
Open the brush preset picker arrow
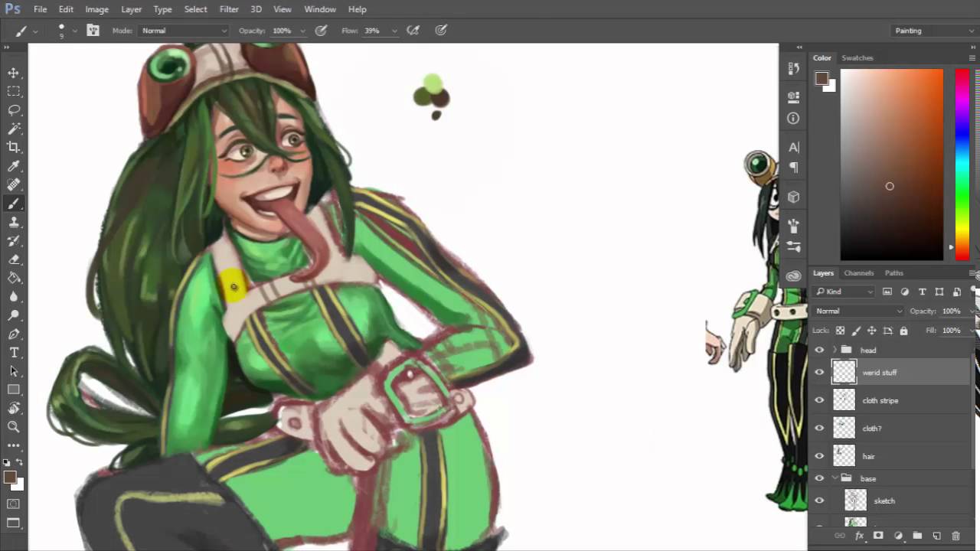(x=74, y=31)
